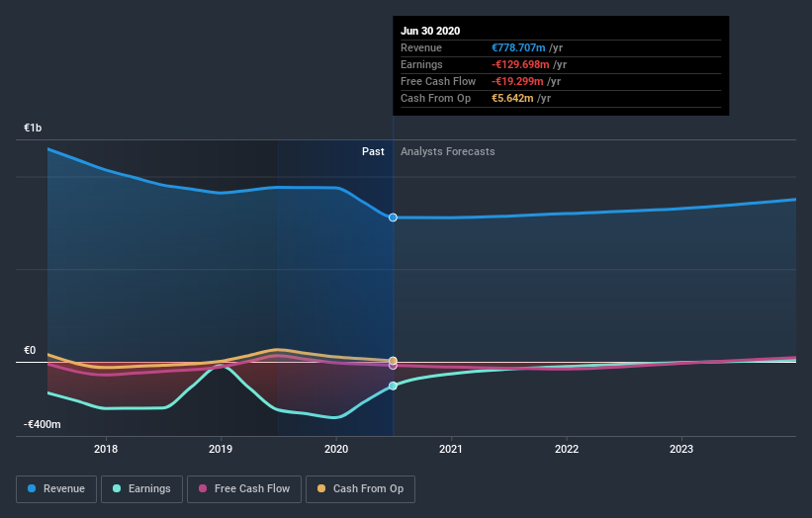Click the 2020 x-axis label
The height and width of the screenshot is (518, 812).
tap(336, 449)
